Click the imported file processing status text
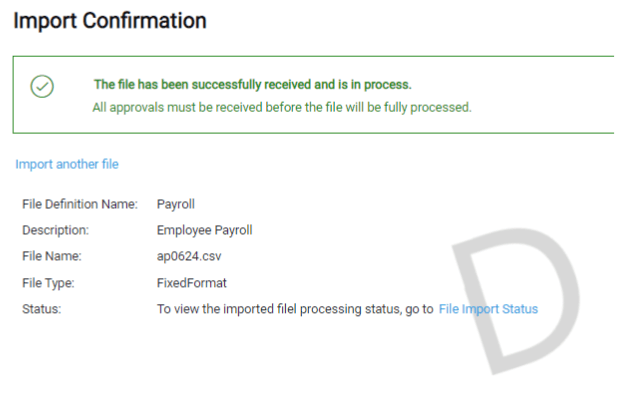 pyautogui.click(x=295, y=309)
